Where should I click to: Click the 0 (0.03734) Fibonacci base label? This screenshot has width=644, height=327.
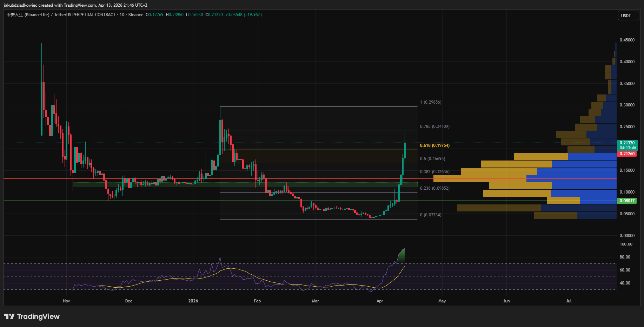(431, 215)
